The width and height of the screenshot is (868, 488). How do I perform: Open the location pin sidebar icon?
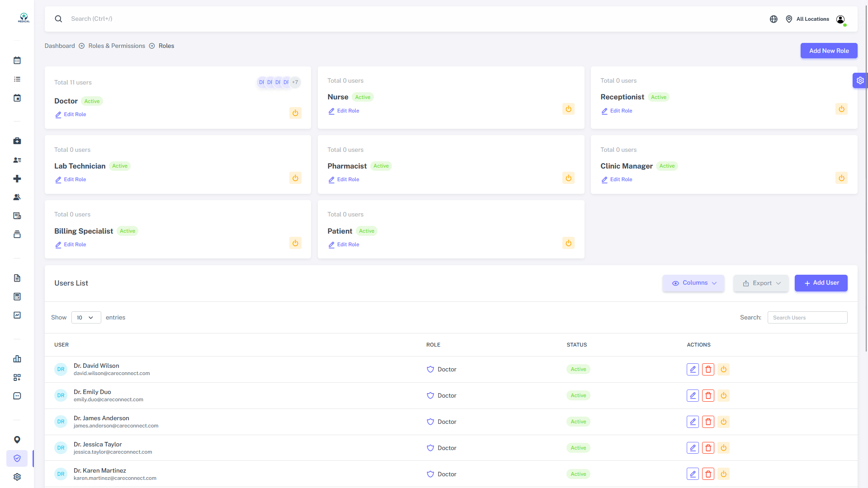click(17, 440)
